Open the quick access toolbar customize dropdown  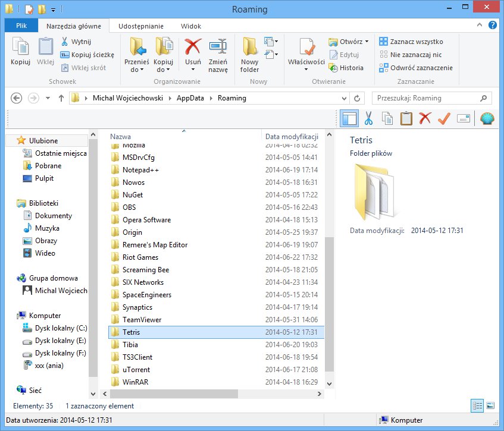(x=53, y=10)
